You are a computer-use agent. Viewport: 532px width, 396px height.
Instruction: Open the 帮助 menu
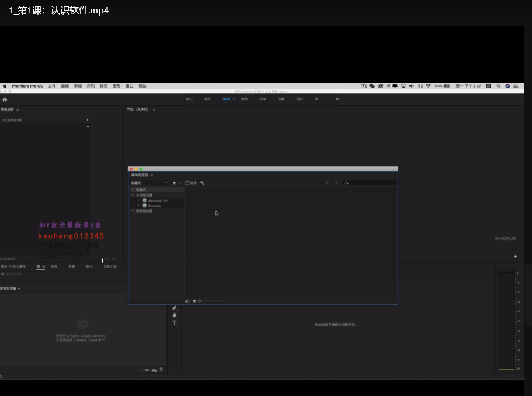(142, 86)
